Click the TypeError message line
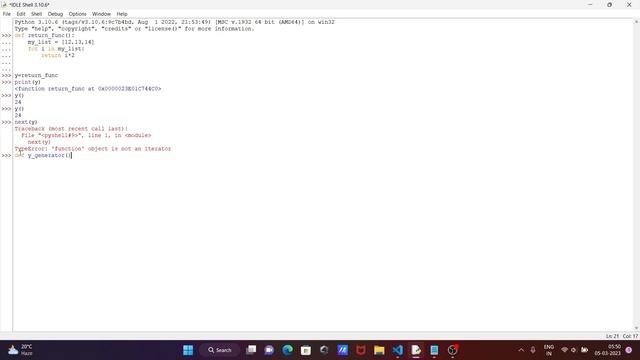640x360 pixels. point(93,149)
